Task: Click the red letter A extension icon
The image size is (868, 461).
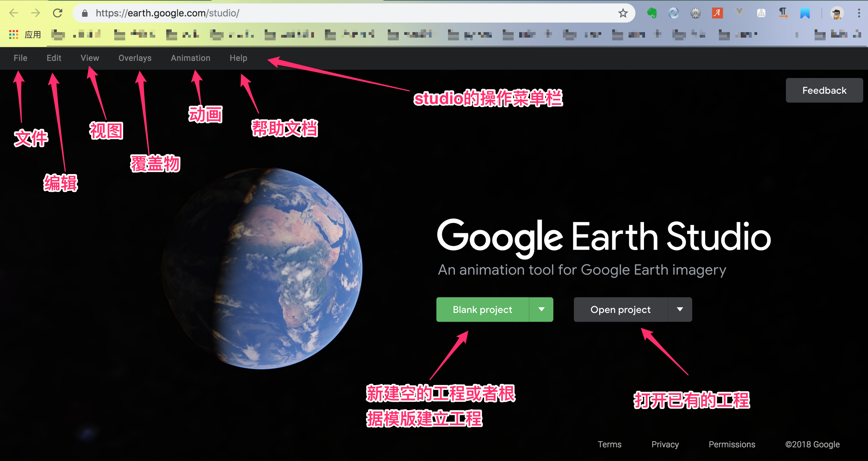Action: point(718,13)
